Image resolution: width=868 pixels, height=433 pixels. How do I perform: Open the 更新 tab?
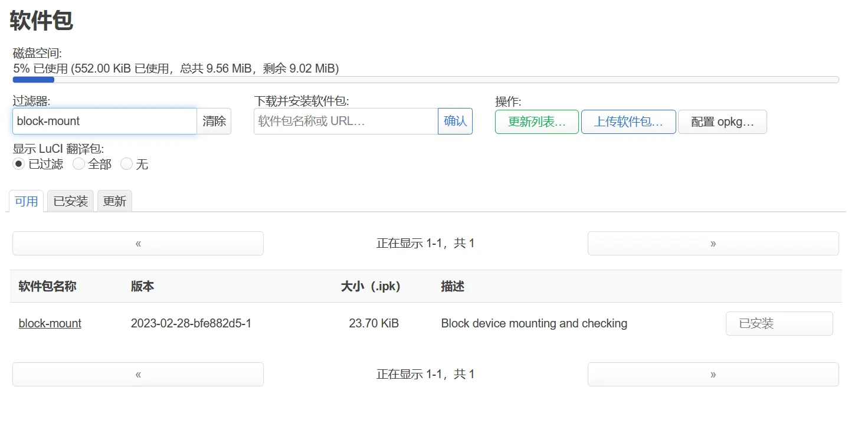point(114,201)
